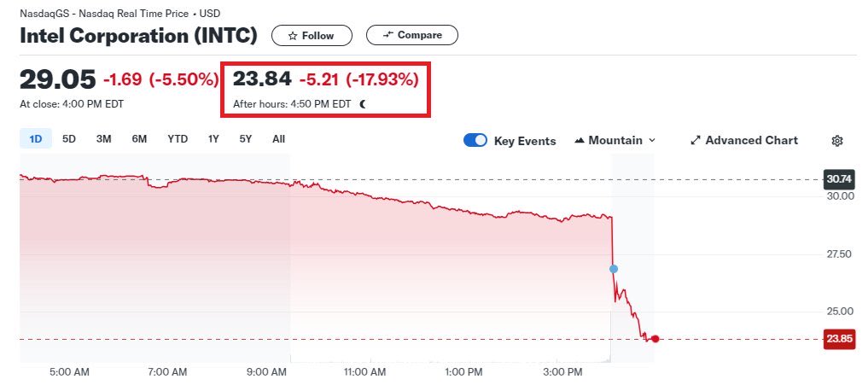The height and width of the screenshot is (391, 868).
Task: Toggle the Key Events switch
Action: click(475, 141)
